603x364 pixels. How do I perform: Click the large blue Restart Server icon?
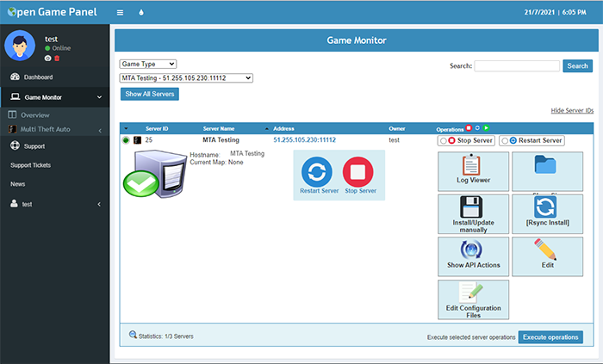pyautogui.click(x=317, y=172)
